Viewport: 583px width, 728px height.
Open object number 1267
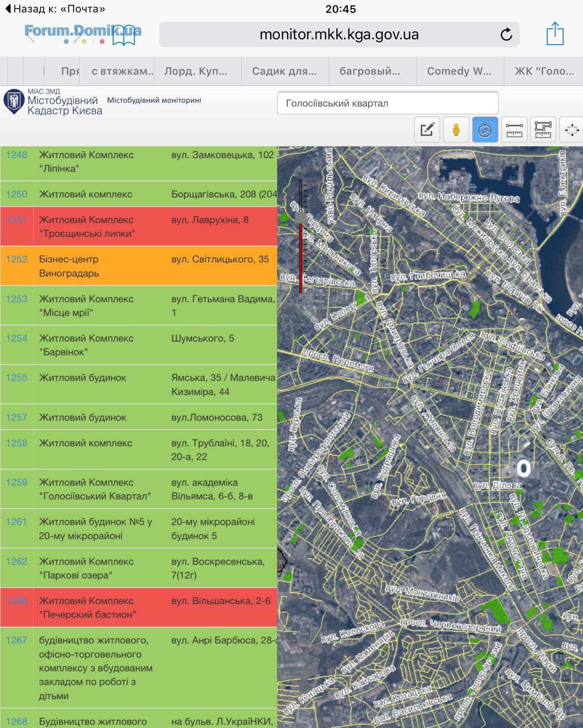(16, 640)
